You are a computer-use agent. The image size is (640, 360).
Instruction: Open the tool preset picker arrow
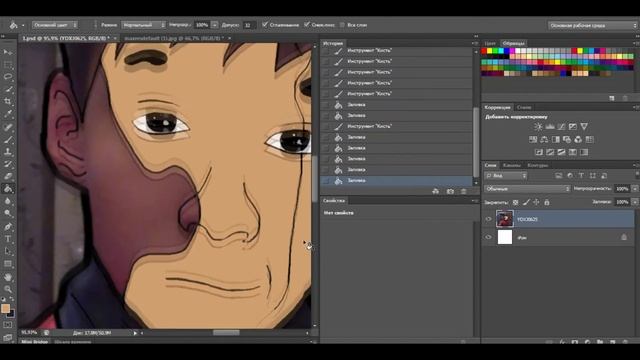click(x=23, y=25)
